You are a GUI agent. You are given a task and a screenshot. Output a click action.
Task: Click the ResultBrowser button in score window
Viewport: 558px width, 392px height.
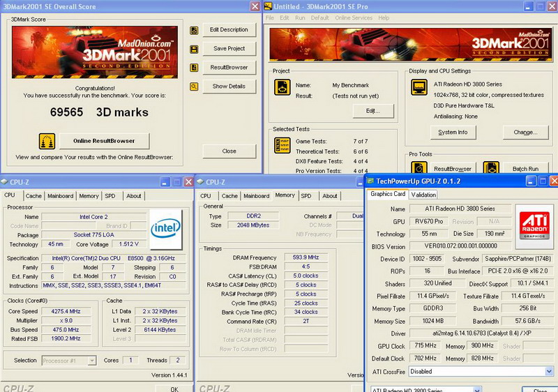click(x=229, y=68)
